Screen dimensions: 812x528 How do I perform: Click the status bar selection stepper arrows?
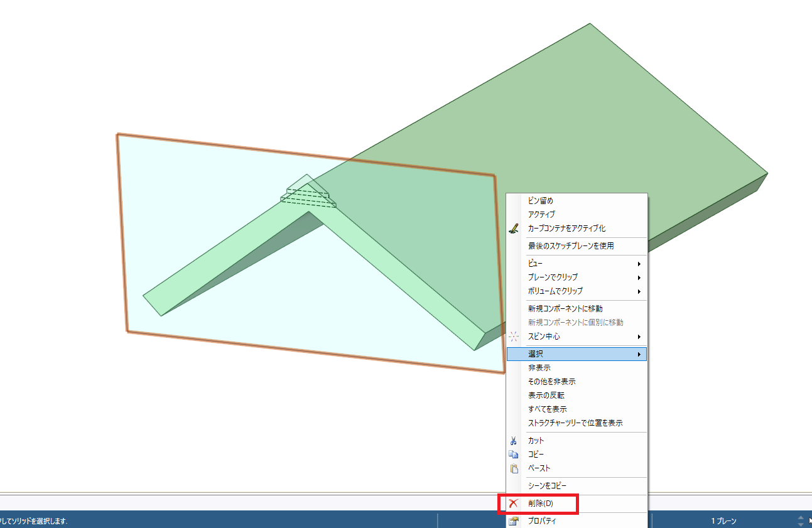pyautogui.click(x=800, y=521)
